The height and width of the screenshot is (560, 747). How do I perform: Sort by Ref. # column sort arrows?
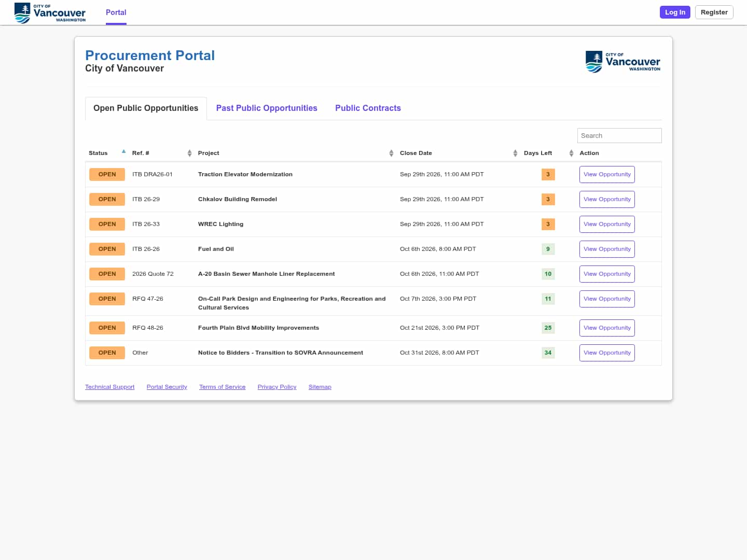pyautogui.click(x=189, y=153)
